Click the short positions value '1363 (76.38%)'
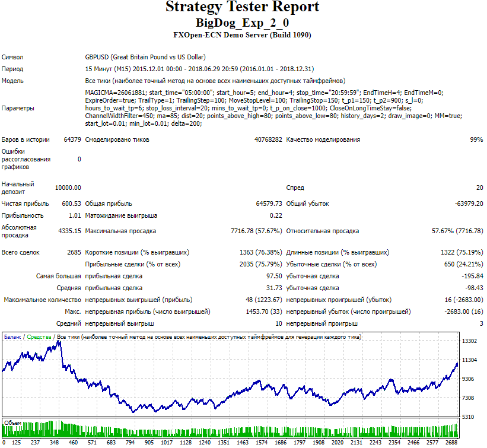 pos(260,252)
